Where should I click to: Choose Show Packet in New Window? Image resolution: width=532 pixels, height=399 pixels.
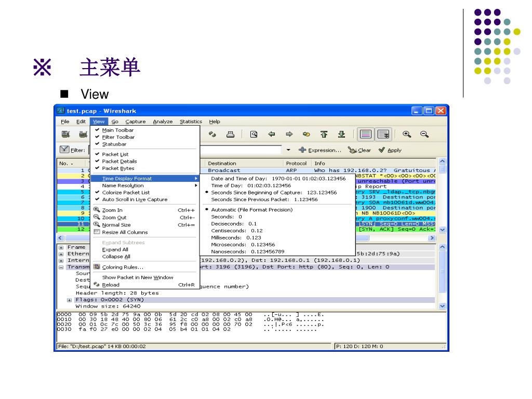(x=137, y=277)
